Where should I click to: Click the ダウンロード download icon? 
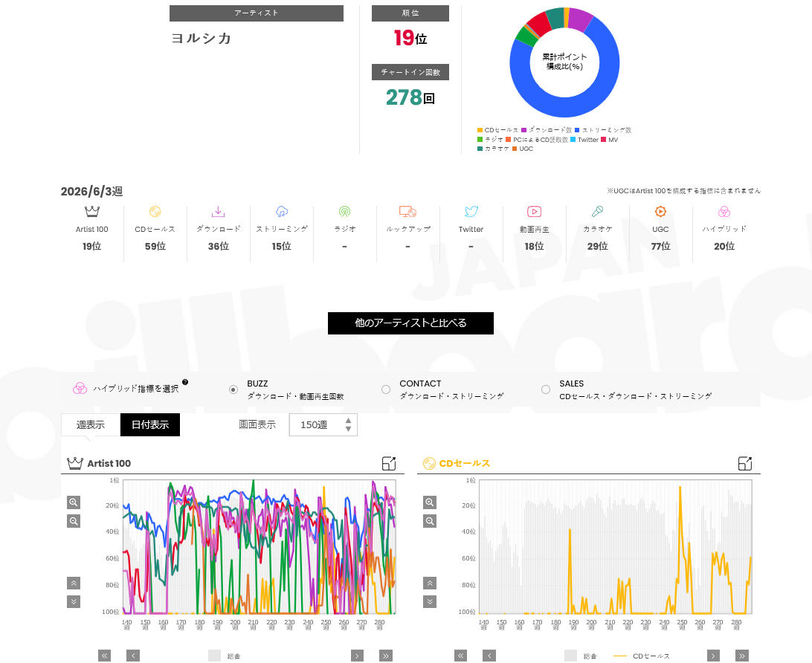(218, 211)
